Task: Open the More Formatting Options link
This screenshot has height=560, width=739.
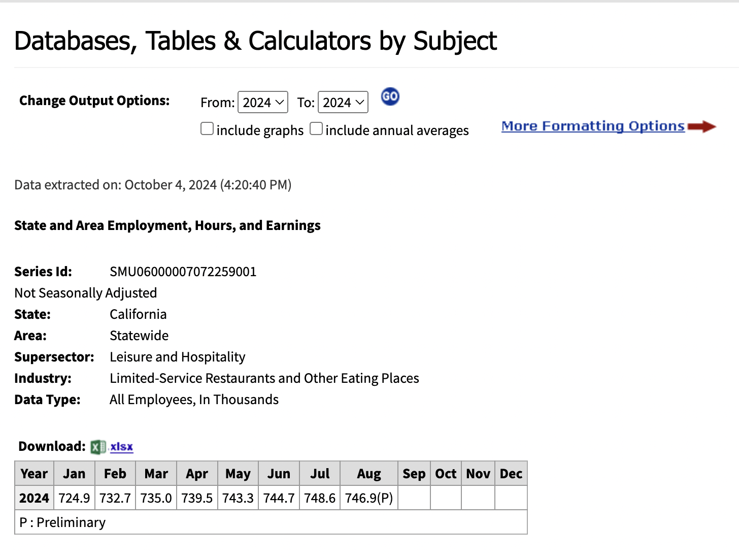Action: pyautogui.click(x=593, y=126)
